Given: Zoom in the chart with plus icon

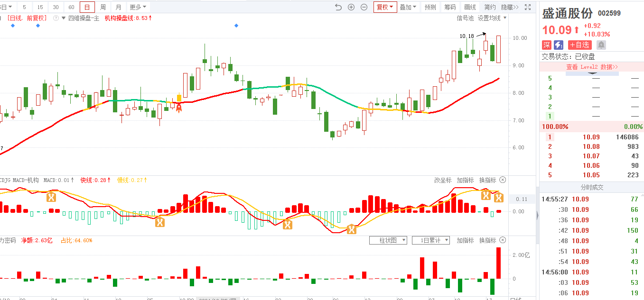Looking at the screenshot, I should (351, 7).
